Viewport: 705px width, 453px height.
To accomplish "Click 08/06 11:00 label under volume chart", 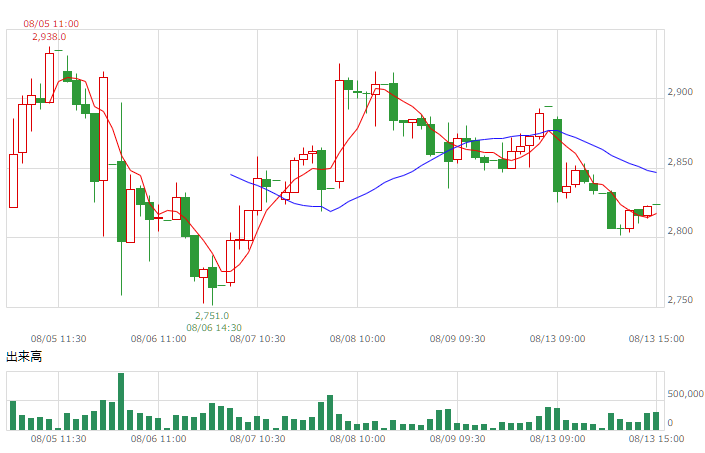I will pyautogui.click(x=158, y=439).
